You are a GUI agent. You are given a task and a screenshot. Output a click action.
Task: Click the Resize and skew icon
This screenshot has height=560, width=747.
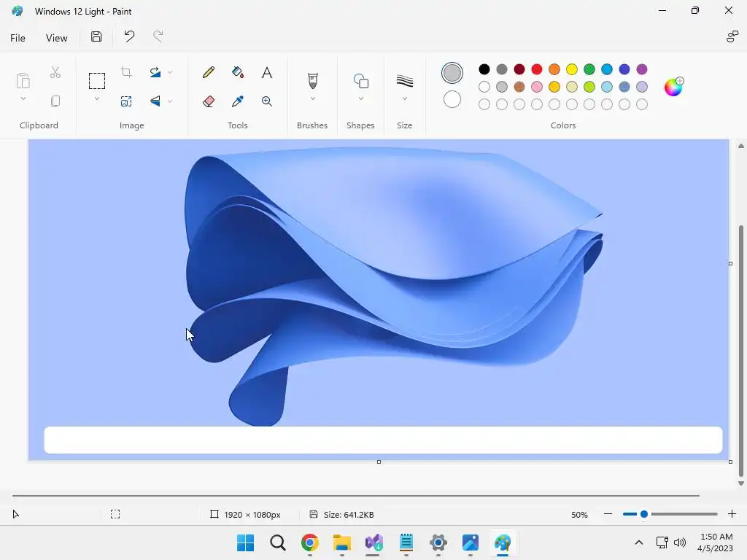pos(126,101)
